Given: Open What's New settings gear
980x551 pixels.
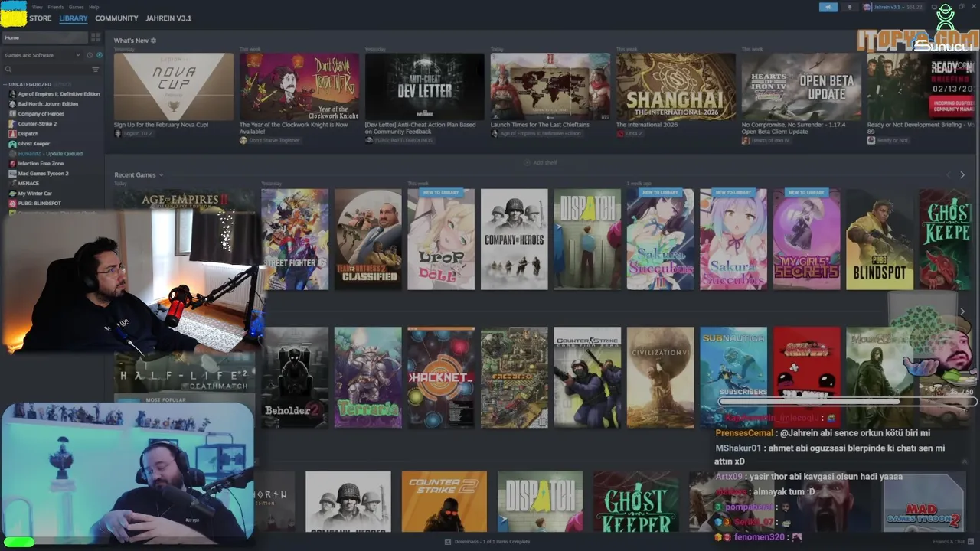Looking at the screenshot, I should coord(153,41).
